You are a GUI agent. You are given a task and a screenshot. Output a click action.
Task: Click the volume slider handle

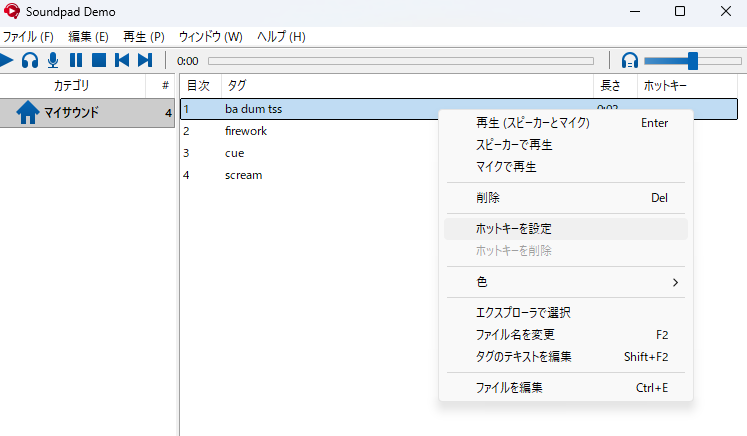[692, 61]
